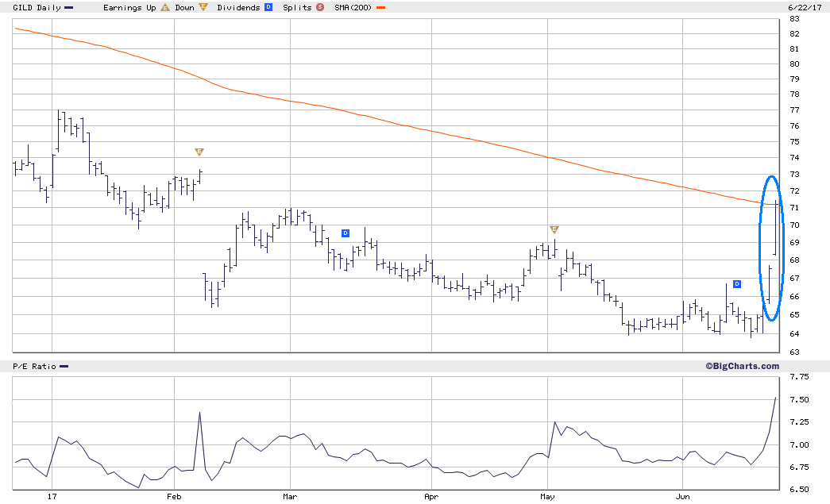Click the orange SMA(200) legend line swatch
The height and width of the screenshot is (504, 830).
click(380, 8)
